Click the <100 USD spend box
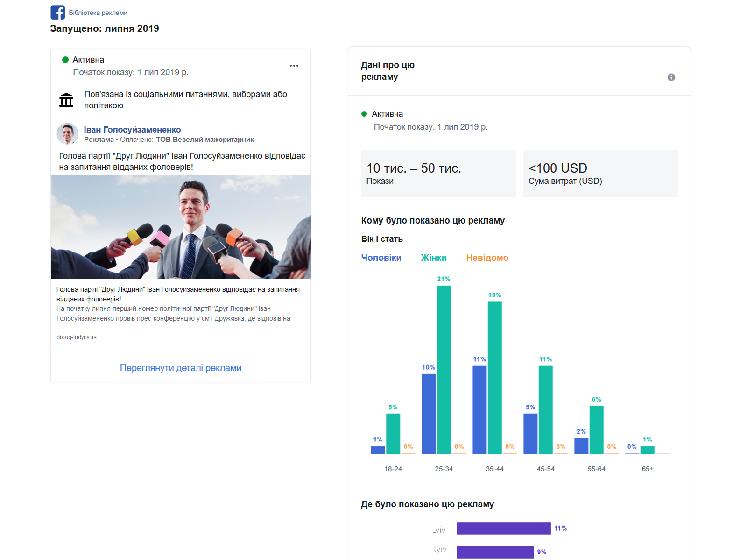 (x=600, y=174)
